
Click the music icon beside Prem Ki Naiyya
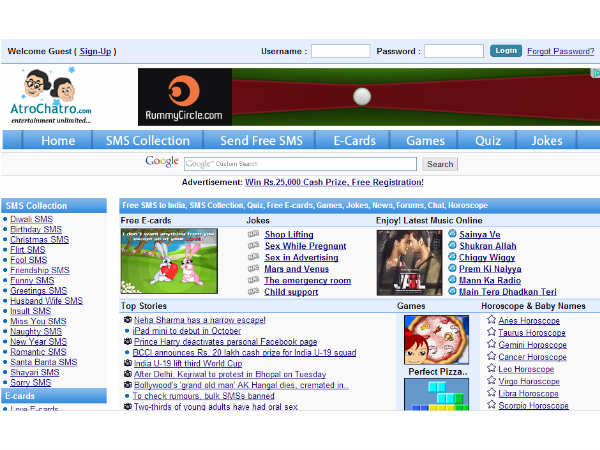(452, 268)
